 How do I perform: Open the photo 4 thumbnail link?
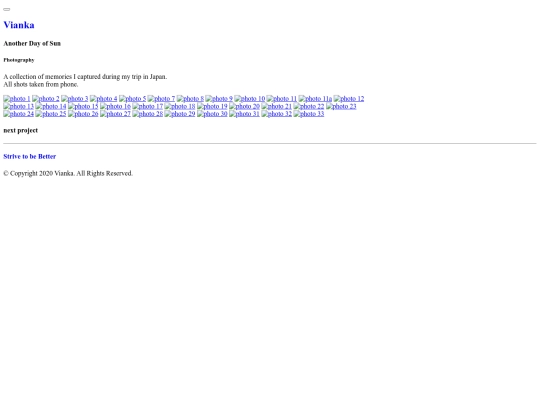point(104,99)
